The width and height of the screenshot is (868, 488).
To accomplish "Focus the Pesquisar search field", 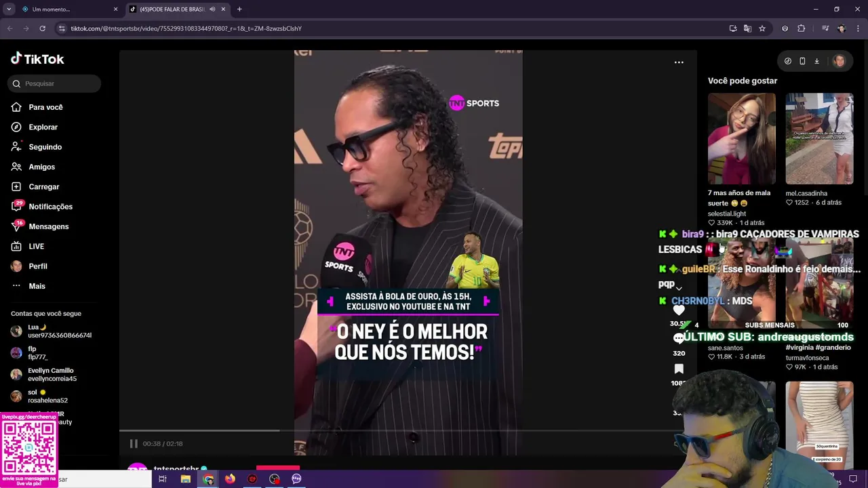I will point(54,83).
